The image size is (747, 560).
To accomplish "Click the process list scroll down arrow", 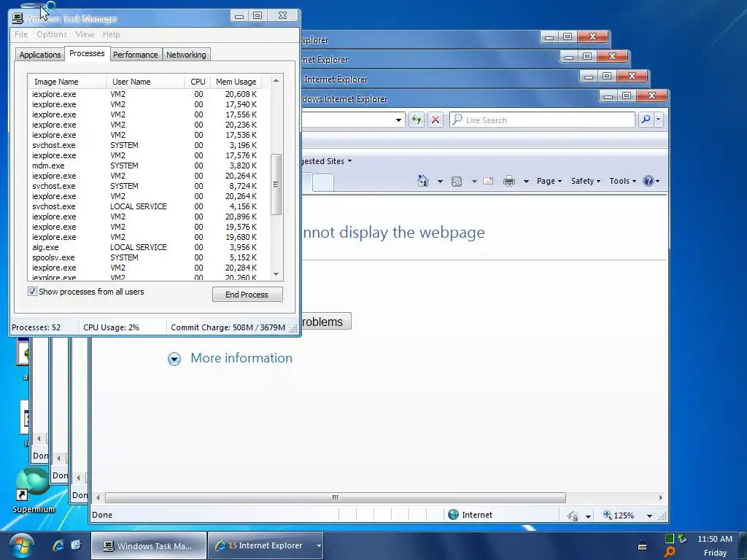I will (x=276, y=274).
